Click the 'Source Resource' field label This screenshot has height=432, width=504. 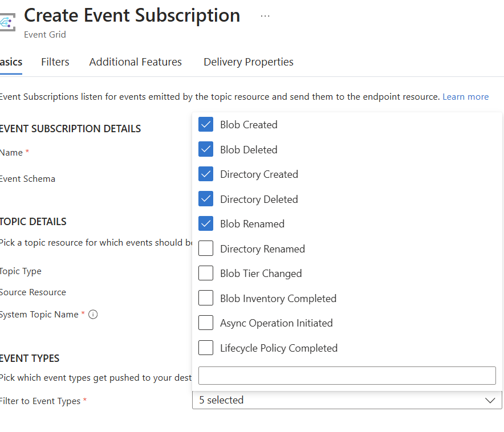point(33,292)
